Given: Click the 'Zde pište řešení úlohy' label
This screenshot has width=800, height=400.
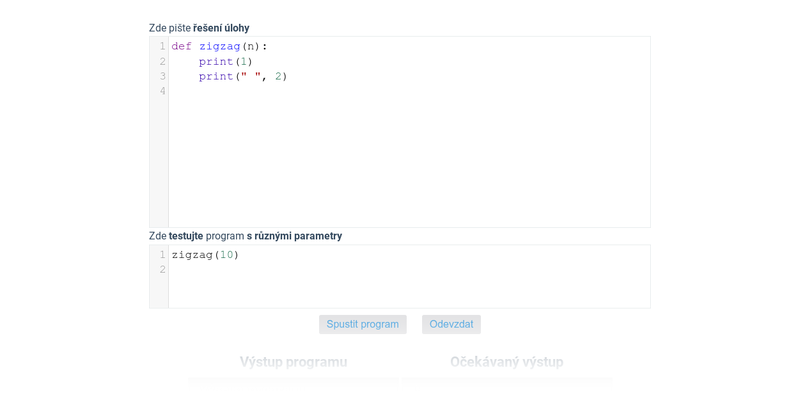Looking at the screenshot, I should click(x=199, y=28).
